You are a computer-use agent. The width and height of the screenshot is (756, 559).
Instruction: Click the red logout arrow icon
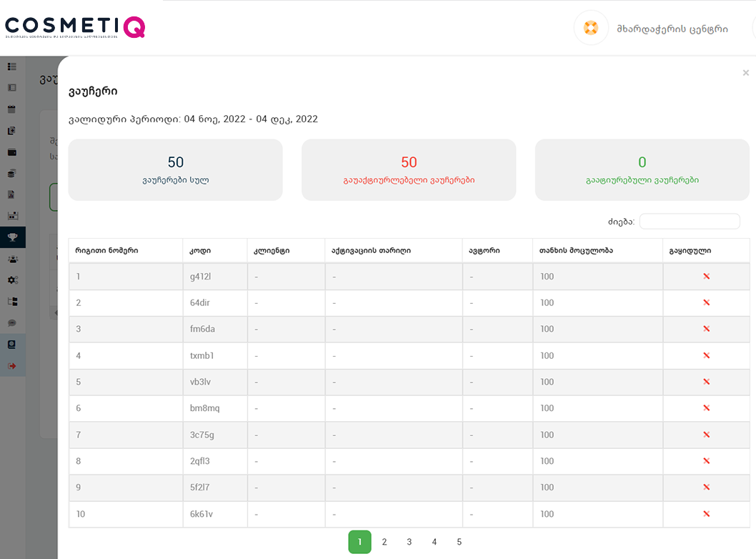tap(11, 366)
